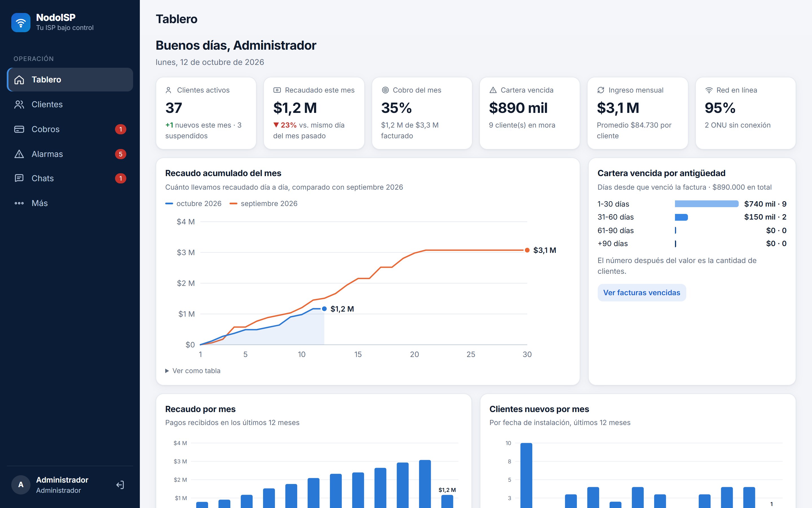Click the Recaudo por mes chart heading

pyautogui.click(x=200, y=409)
